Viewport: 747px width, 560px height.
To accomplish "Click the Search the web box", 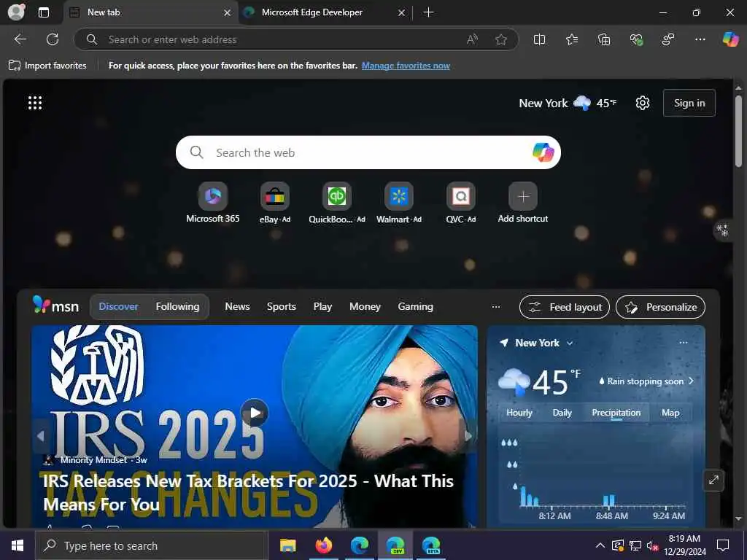I will 368,152.
